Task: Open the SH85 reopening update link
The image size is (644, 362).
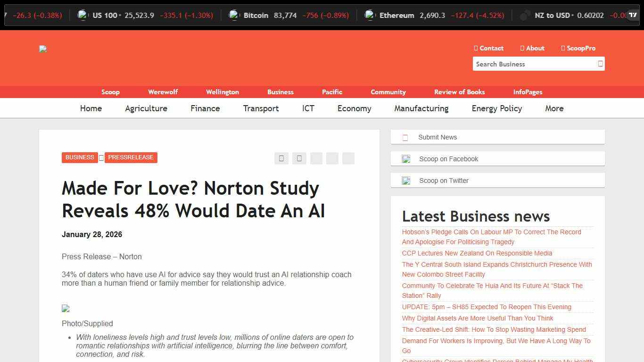Action: (x=486, y=307)
